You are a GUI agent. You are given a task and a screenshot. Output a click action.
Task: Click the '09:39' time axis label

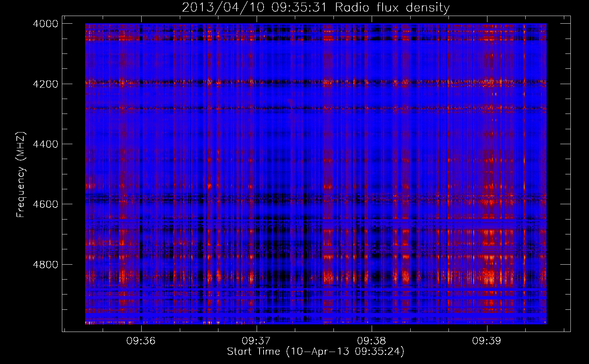click(487, 341)
